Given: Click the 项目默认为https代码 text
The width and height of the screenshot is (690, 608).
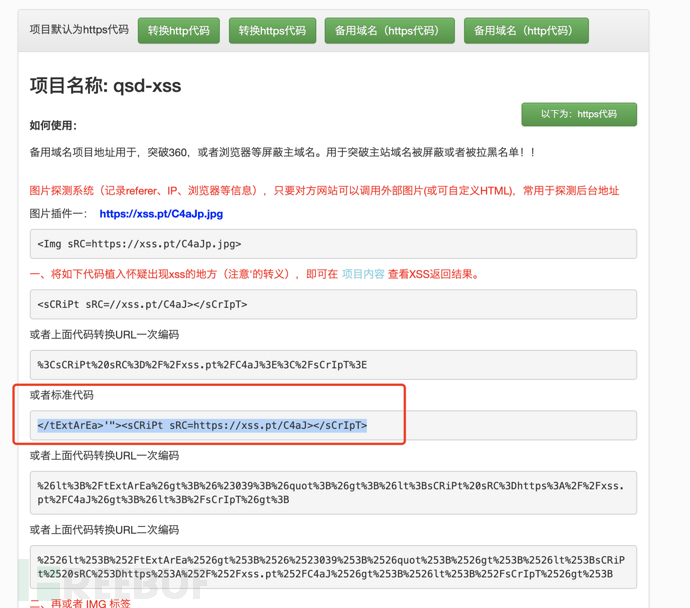Looking at the screenshot, I should click(79, 29).
